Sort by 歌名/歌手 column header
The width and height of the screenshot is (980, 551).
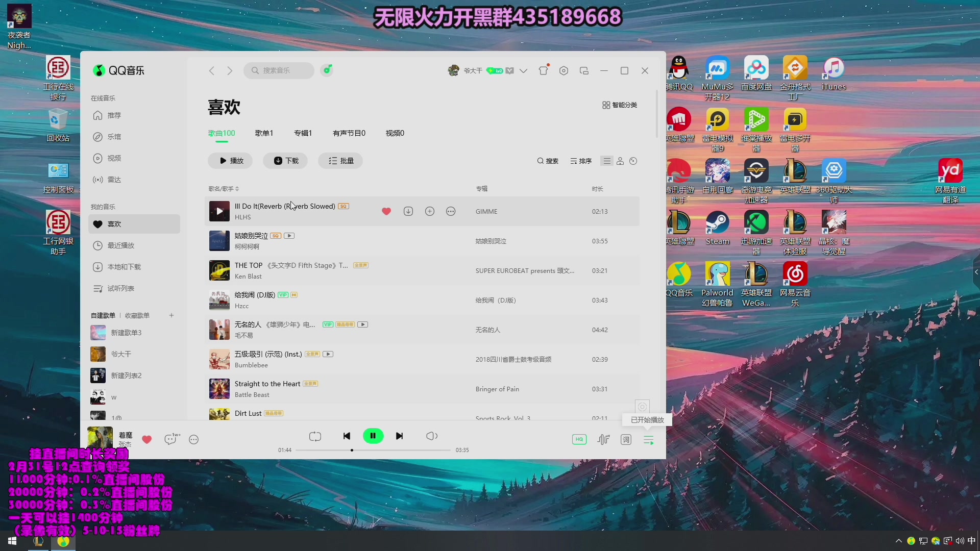224,189
